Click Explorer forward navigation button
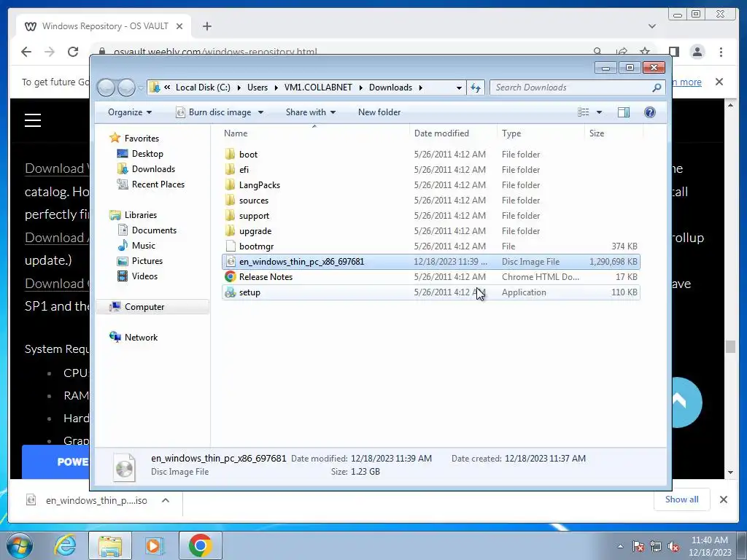The height and width of the screenshot is (560, 747). tap(126, 87)
